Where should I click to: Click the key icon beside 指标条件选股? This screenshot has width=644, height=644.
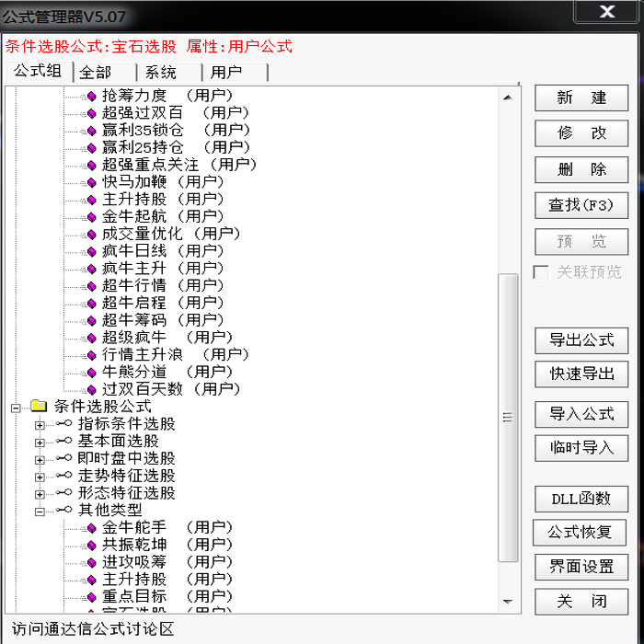point(63,424)
